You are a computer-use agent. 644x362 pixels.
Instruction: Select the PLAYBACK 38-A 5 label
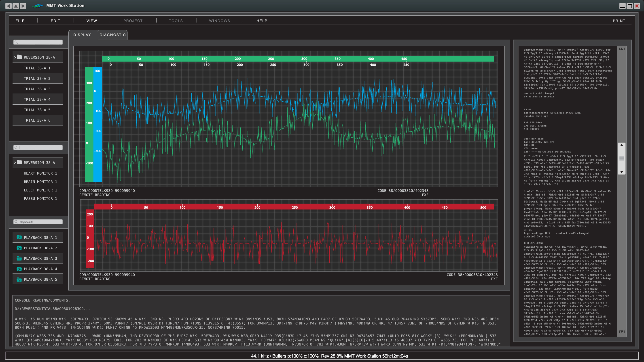[40, 280]
